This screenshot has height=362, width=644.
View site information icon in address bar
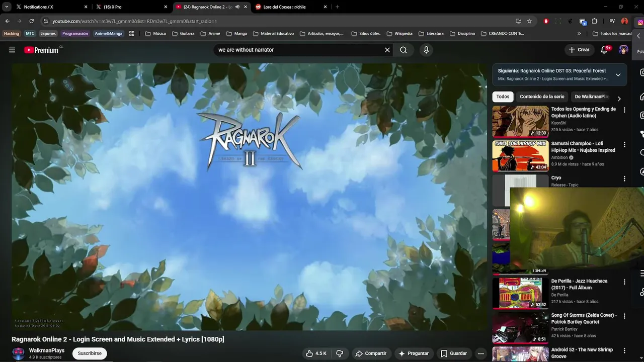pos(46,21)
